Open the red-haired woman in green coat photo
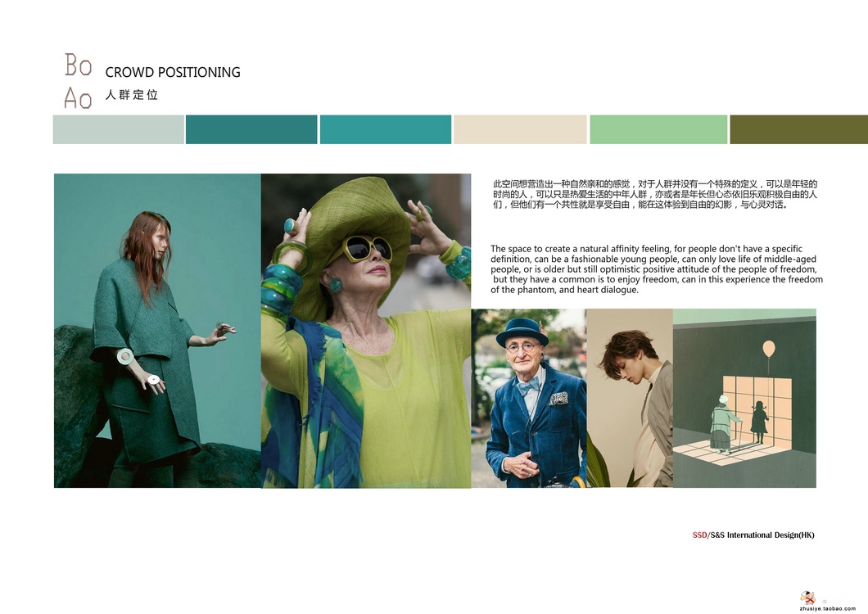 [157, 331]
